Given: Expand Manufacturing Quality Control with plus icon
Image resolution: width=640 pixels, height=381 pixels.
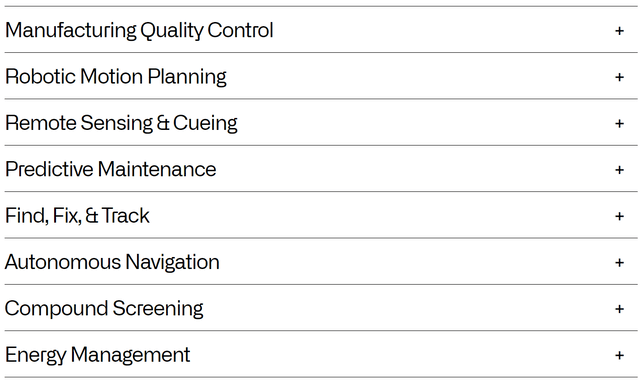Looking at the screenshot, I should [x=619, y=31].
